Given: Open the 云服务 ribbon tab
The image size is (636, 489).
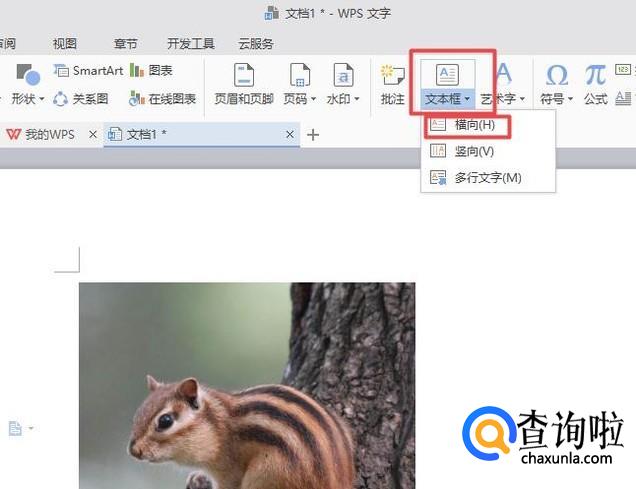Looking at the screenshot, I should [256, 43].
